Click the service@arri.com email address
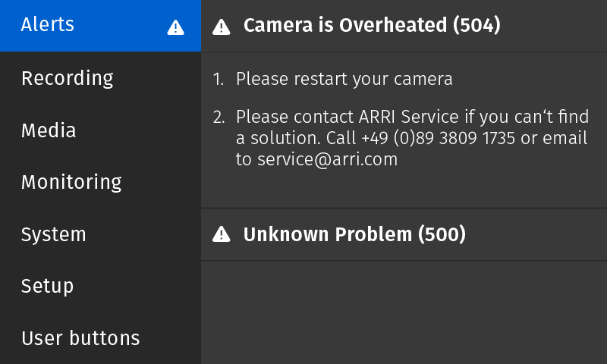The width and height of the screenshot is (607, 364). [327, 160]
